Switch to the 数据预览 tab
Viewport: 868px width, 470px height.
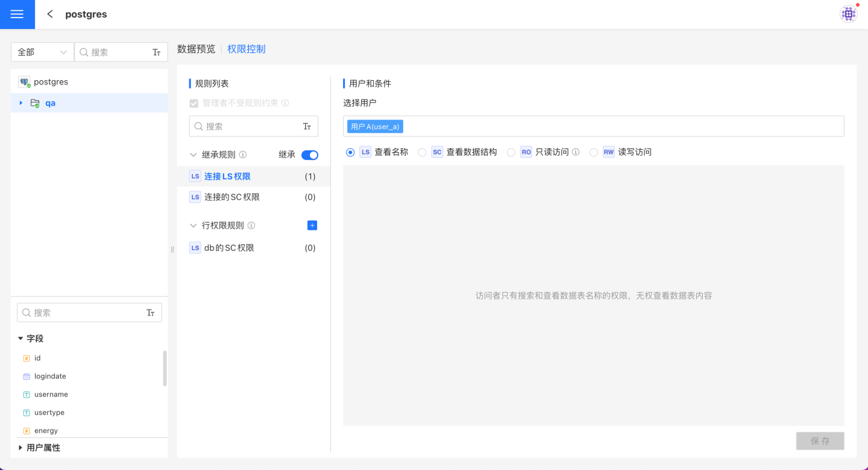[x=196, y=49]
